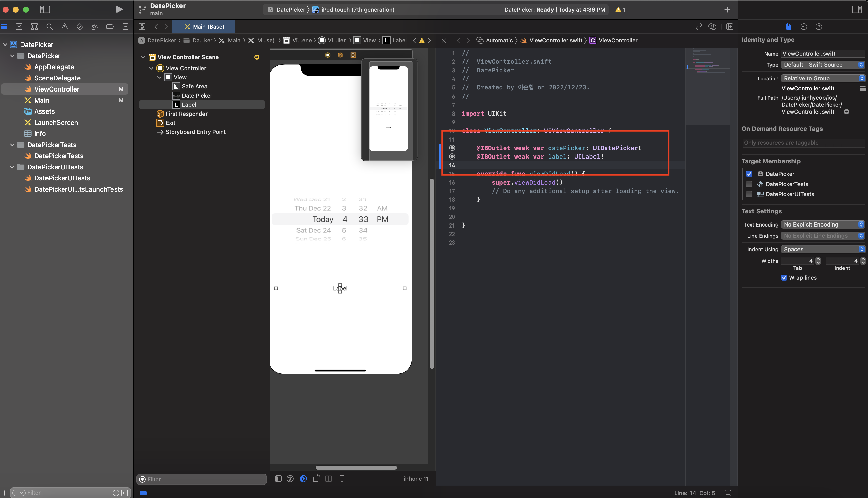Uncheck DatePicker target membership
The image size is (868, 498).
[x=749, y=174]
